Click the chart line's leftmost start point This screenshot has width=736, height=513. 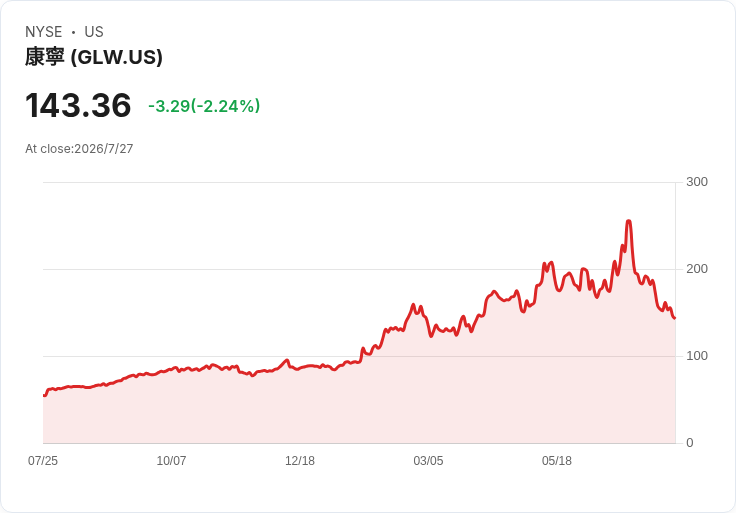(x=44, y=396)
